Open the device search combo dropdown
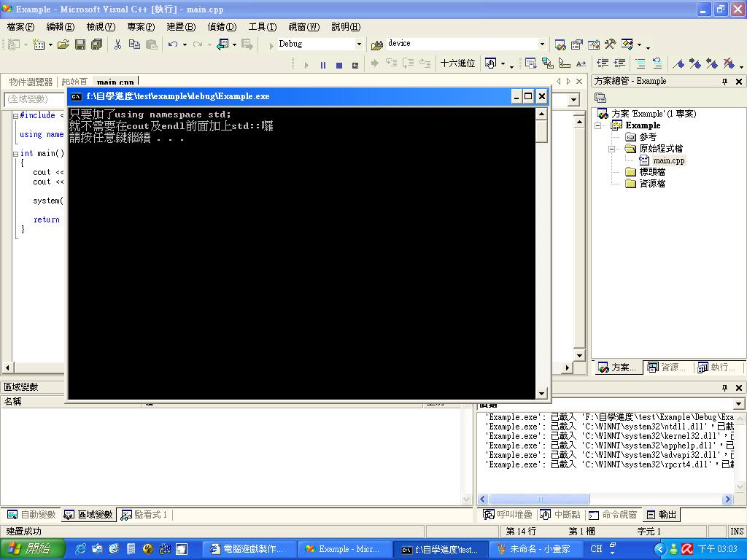The image size is (747, 560). [542, 44]
